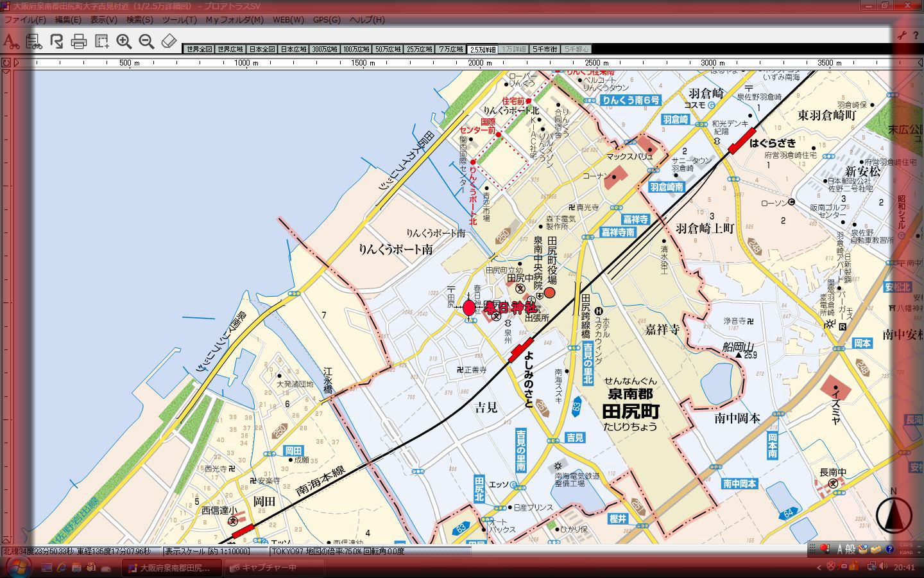Expand the GPS(G) menu
The height and width of the screenshot is (578, 924).
point(326,20)
